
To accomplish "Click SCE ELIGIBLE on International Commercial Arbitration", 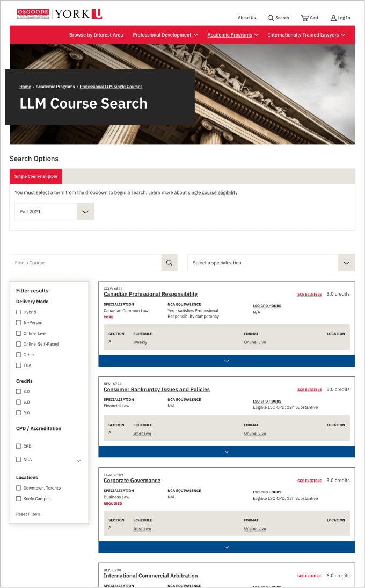I will 310,576.
